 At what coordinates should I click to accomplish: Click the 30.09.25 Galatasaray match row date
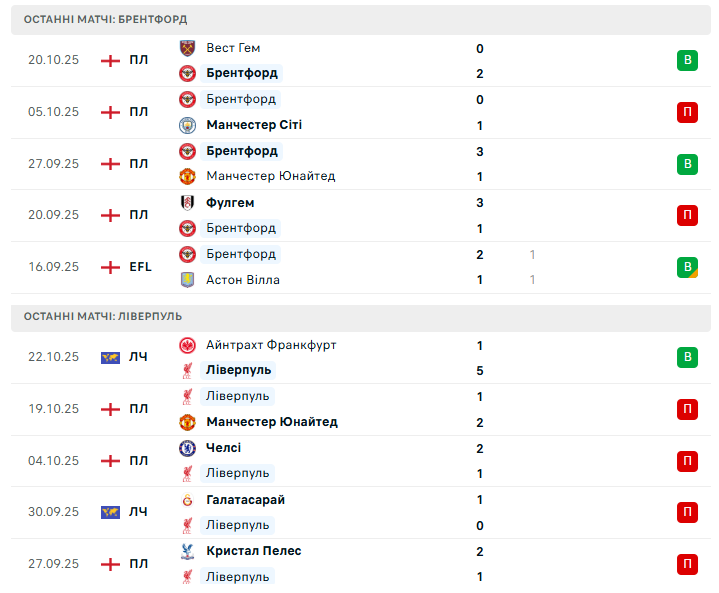[53, 512]
